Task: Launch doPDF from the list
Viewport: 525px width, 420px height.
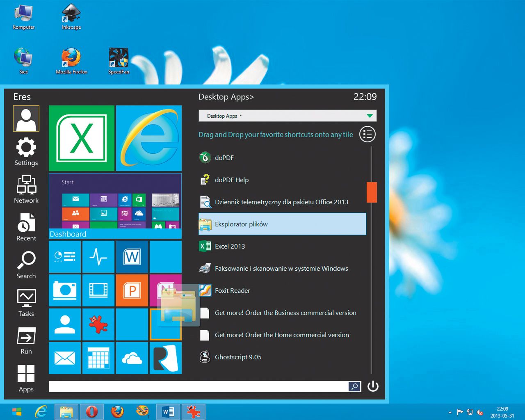Action: click(x=282, y=157)
